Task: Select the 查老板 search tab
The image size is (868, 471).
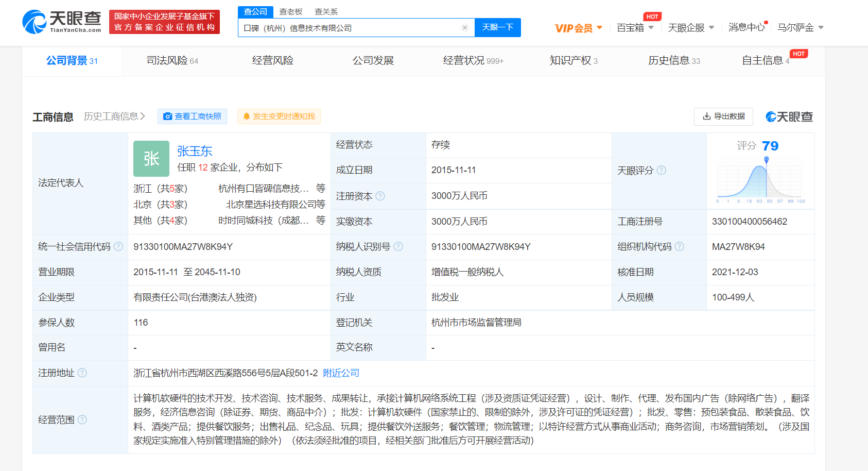Action: click(x=291, y=12)
